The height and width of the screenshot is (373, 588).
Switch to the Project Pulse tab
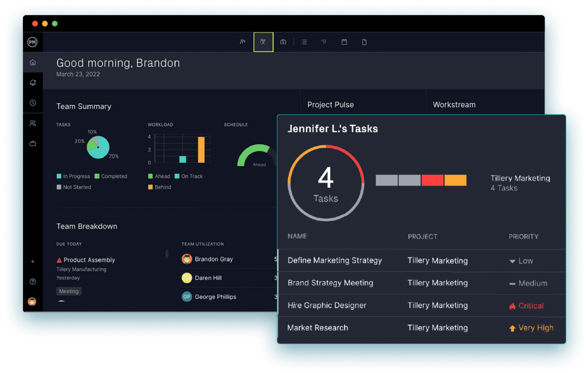330,105
